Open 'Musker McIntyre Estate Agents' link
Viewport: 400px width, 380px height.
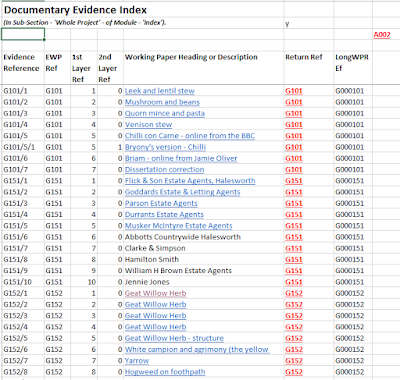pos(178,226)
